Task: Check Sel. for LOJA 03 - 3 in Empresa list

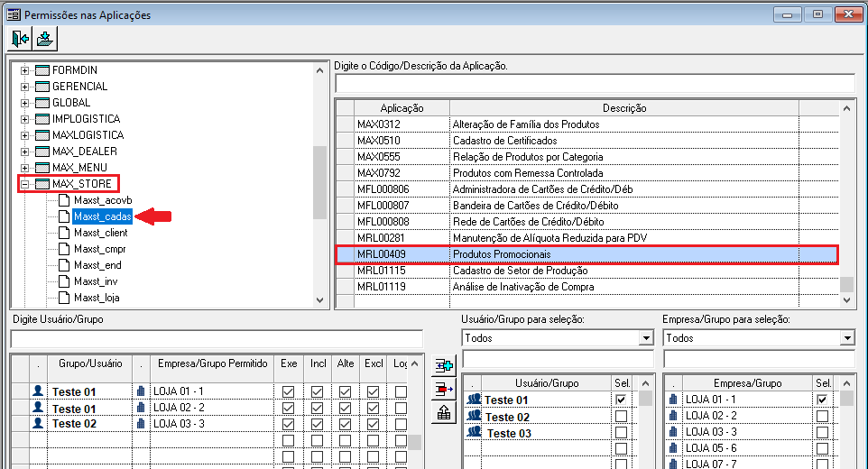Action: 823,432
